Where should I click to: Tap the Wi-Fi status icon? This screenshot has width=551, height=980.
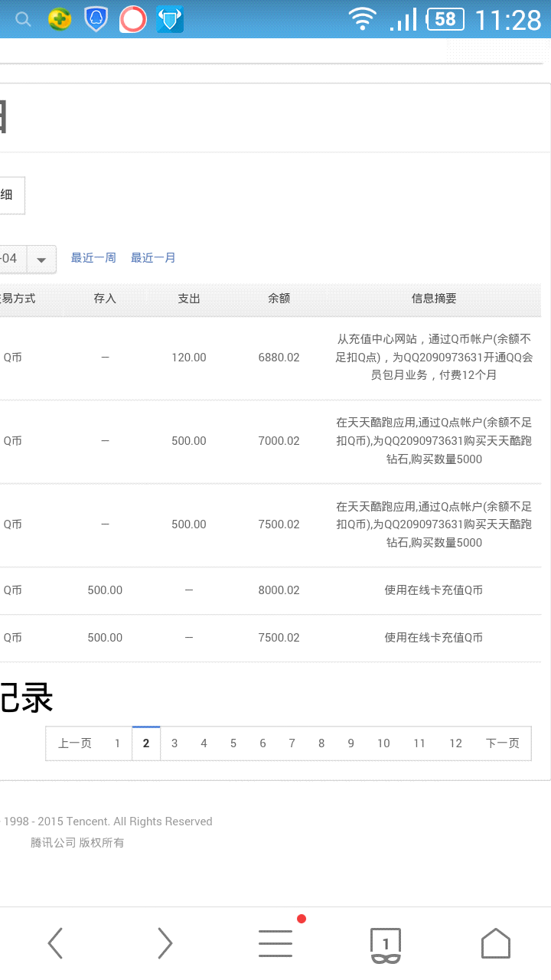click(x=363, y=19)
